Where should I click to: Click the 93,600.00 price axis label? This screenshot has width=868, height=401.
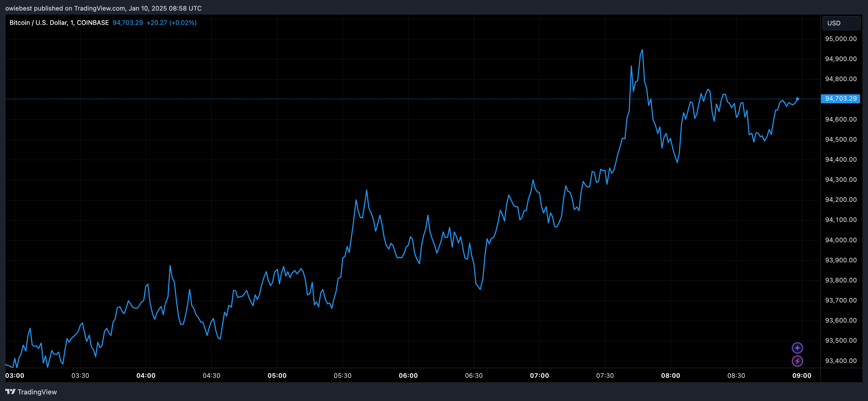(x=841, y=320)
